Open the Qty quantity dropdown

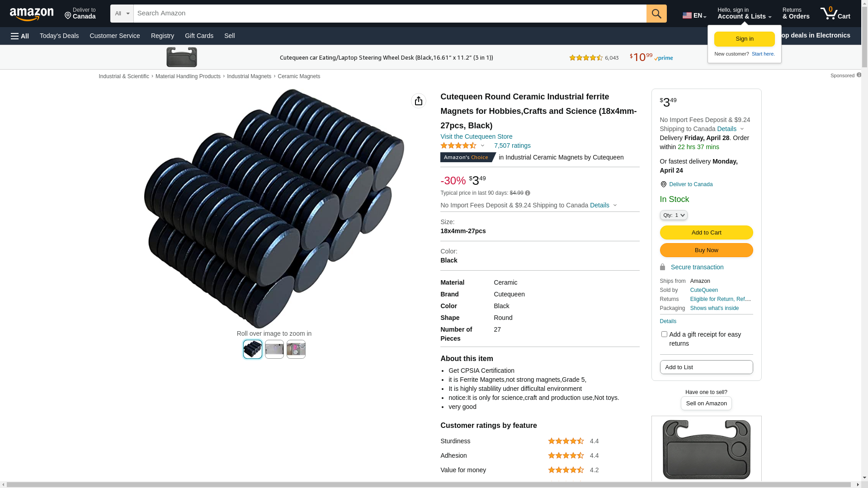tap(674, 216)
